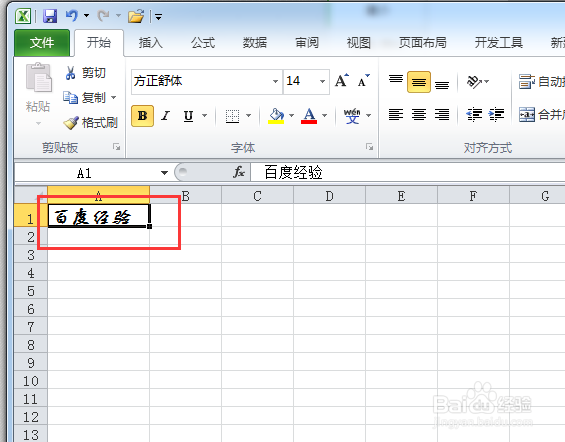The width and height of the screenshot is (565, 442).
Task: Open the 数据 Data tab
Action: point(255,43)
